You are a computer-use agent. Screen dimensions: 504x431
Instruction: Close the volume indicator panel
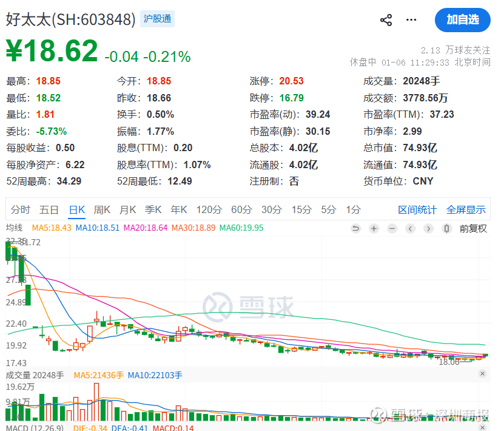point(482,374)
